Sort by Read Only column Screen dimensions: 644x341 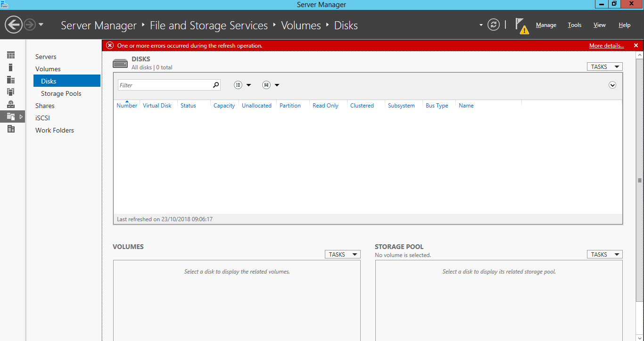pyautogui.click(x=325, y=106)
